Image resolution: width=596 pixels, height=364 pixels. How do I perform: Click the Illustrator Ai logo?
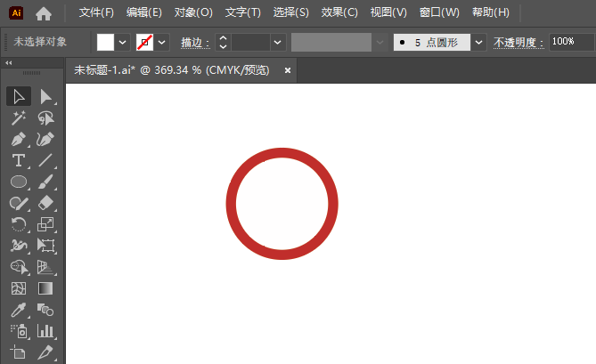[x=16, y=13]
